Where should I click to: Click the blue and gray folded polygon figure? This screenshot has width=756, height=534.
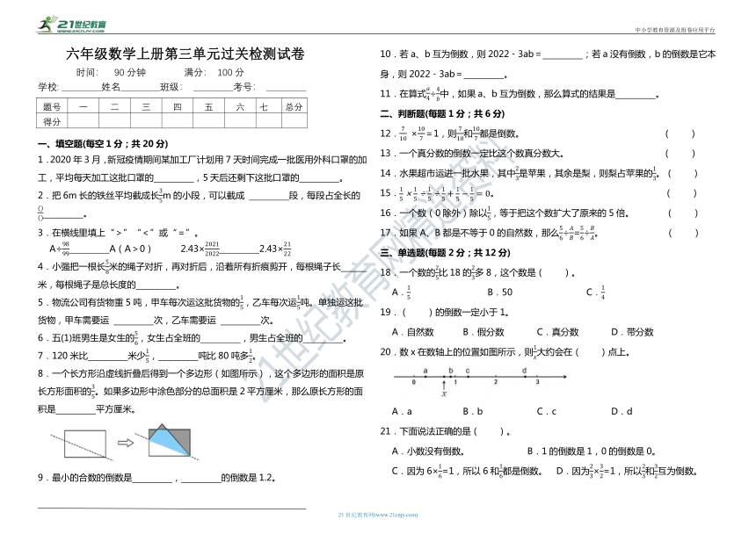pos(169,442)
